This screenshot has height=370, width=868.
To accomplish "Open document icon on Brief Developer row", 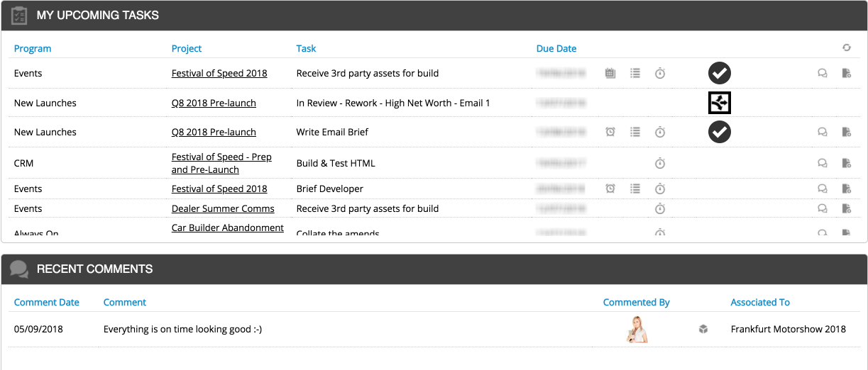I will (846, 189).
